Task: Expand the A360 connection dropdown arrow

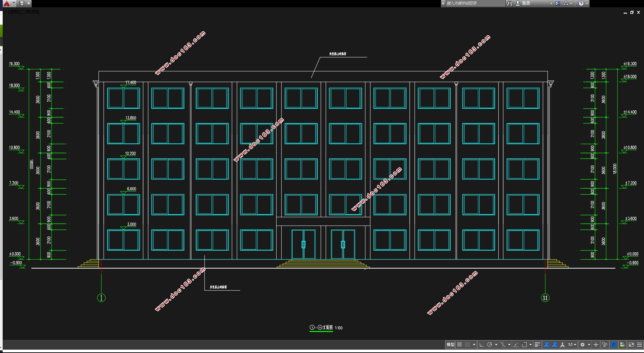Action: pyautogui.click(x=571, y=3)
